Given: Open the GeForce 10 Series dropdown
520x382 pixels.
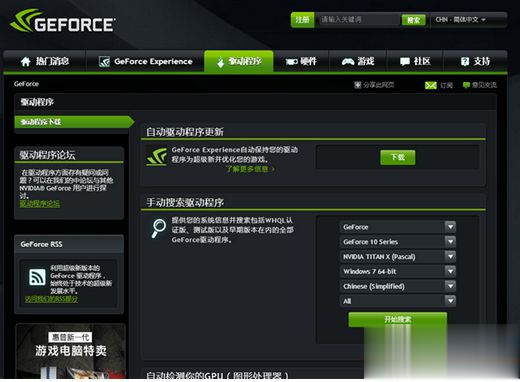Looking at the screenshot, I should [x=398, y=242].
